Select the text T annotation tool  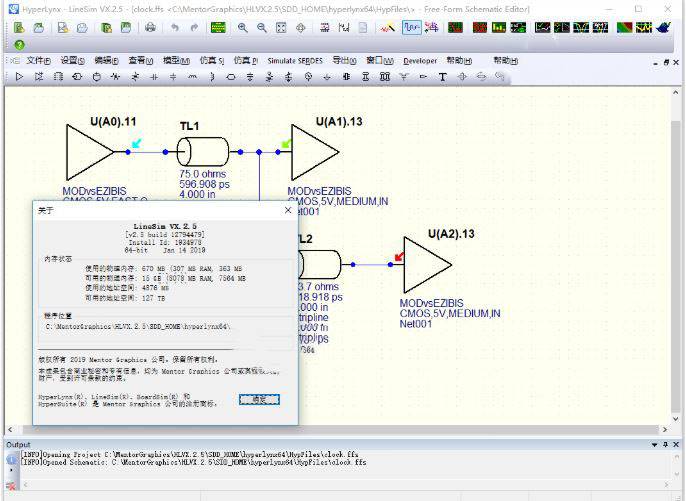point(442,77)
